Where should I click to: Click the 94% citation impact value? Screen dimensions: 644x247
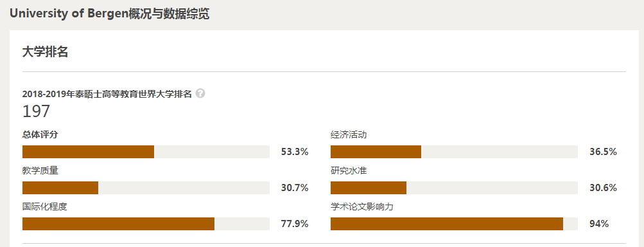pos(599,224)
